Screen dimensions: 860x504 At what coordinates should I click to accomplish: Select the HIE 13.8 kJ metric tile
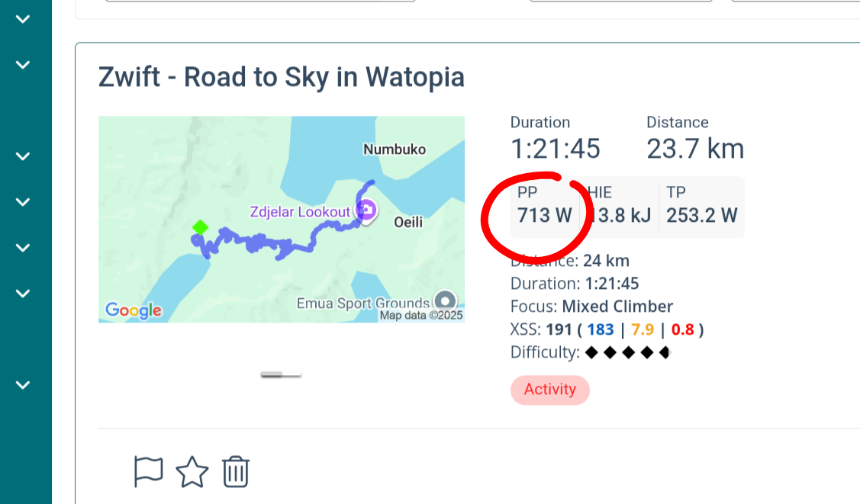click(619, 207)
